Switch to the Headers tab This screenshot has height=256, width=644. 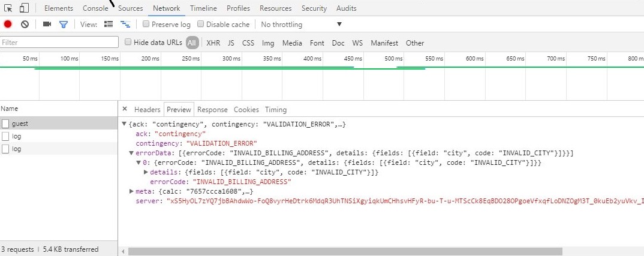147,110
